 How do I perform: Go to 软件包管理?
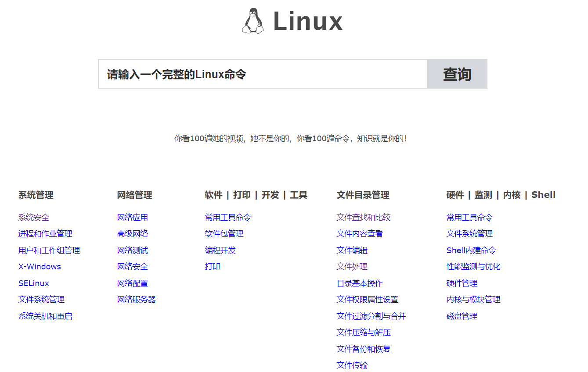pos(224,234)
